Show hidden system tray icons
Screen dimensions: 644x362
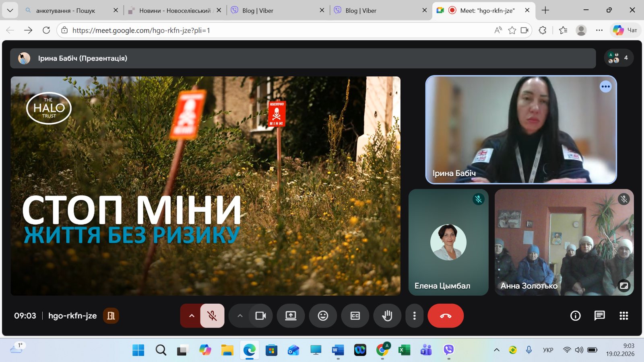point(497,350)
